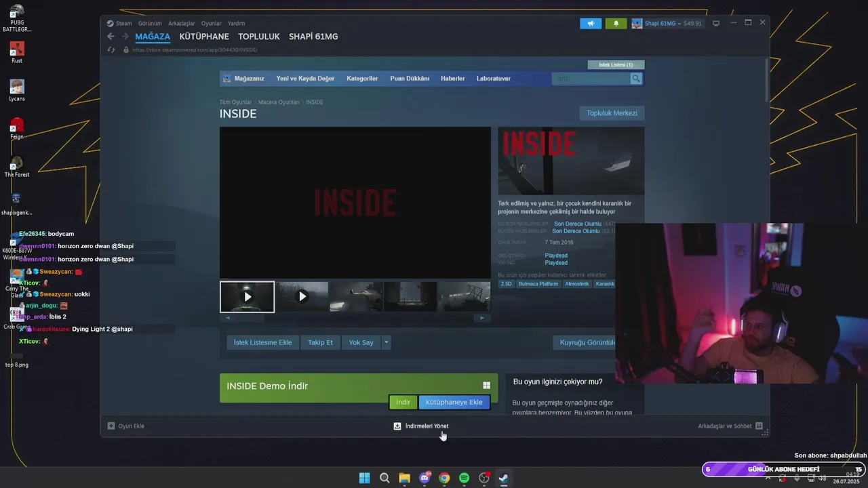The height and width of the screenshot is (488, 868).
Task: Open the Yardım menu
Action: 237,23
